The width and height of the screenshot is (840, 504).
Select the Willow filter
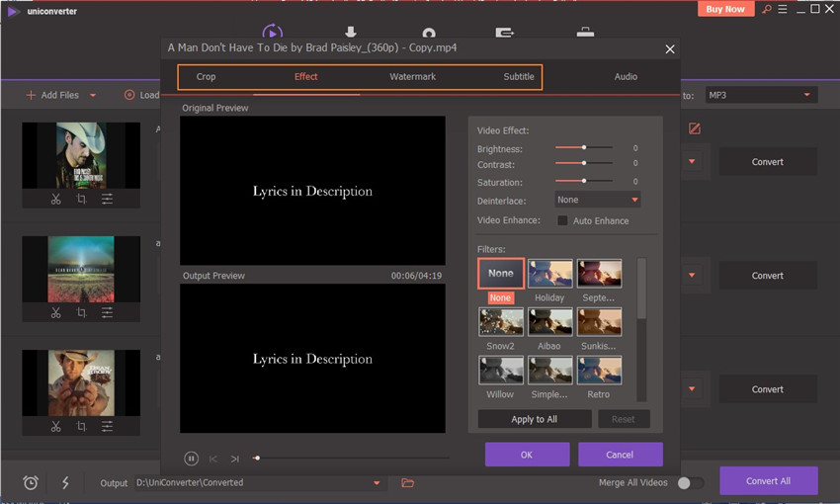501,371
